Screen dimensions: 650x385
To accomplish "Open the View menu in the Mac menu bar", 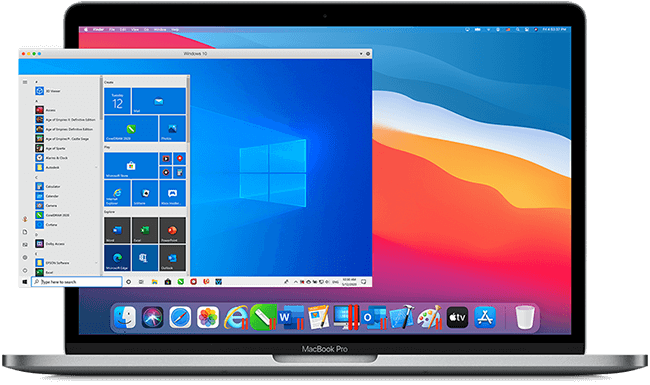I will click(x=135, y=30).
